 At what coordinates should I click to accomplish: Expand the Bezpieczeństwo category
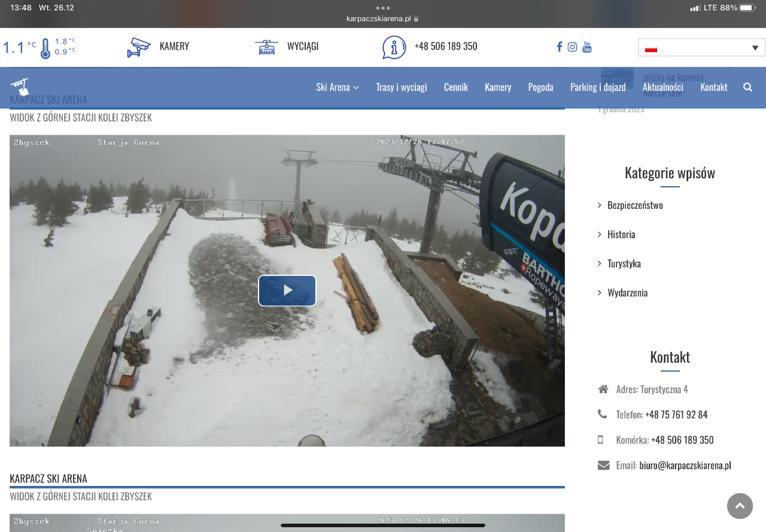click(x=635, y=205)
